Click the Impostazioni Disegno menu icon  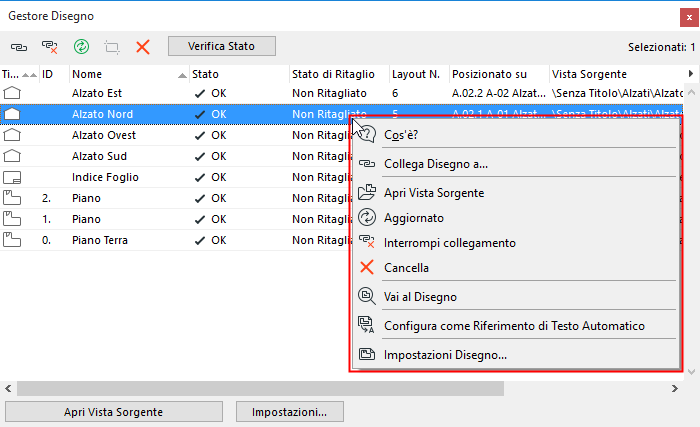tap(366, 354)
